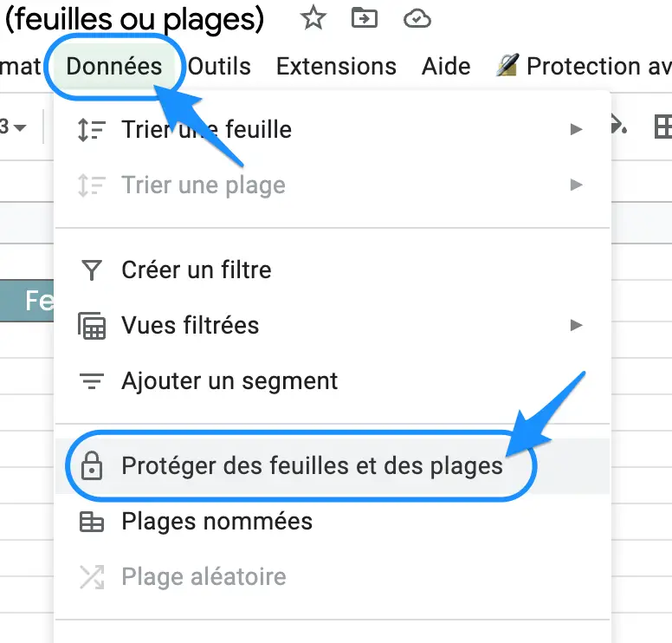Open the Outils menu
The image size is (672, 643).
click(x=219, y=67)
